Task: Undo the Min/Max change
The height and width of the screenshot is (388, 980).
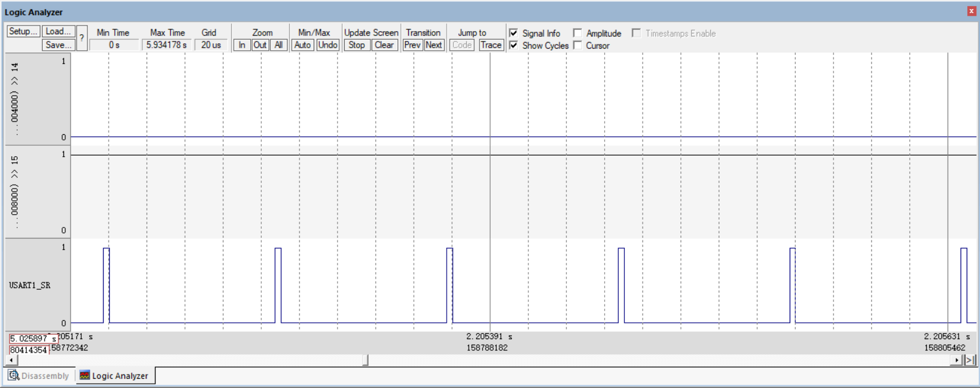Action: (x=328, y=45)
